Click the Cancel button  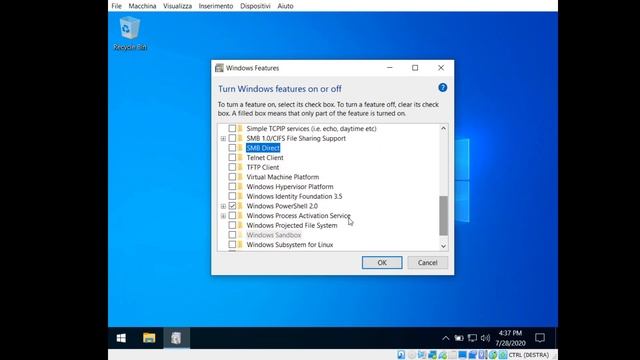[427, 262]
